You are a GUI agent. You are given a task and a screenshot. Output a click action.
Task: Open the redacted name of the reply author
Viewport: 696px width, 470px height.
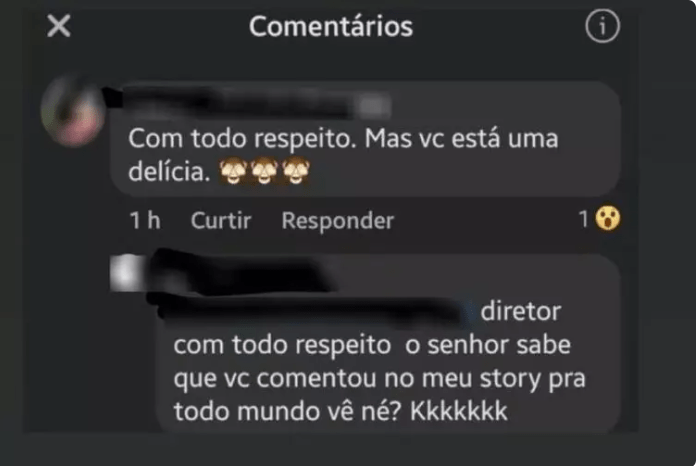pyautogui.click(x=240, y=272)
